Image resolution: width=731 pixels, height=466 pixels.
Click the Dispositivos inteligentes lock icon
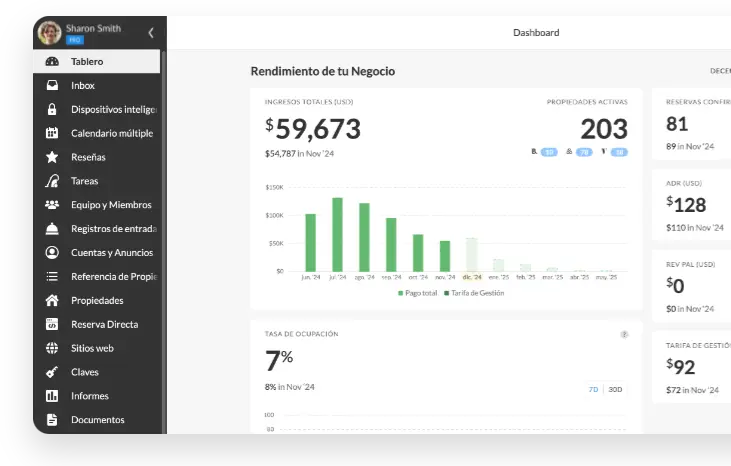click(x=52, y=109)
